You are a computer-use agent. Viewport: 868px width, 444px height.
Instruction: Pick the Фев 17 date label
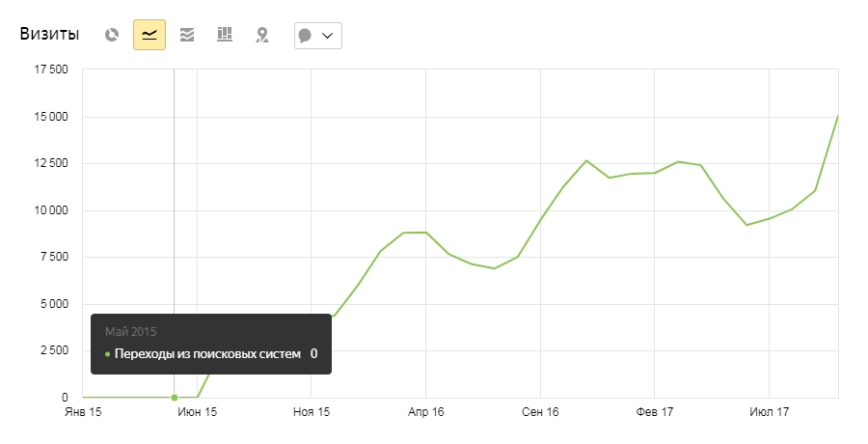click(x=654, y=412)
